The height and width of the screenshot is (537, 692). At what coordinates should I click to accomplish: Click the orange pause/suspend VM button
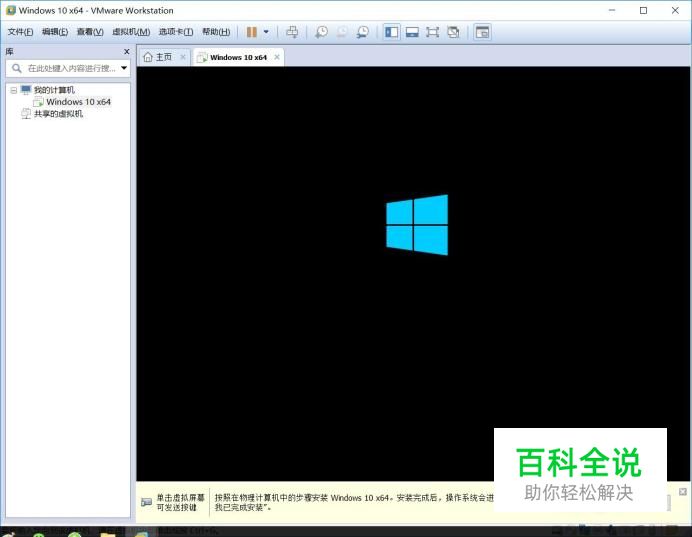point(252,32)
